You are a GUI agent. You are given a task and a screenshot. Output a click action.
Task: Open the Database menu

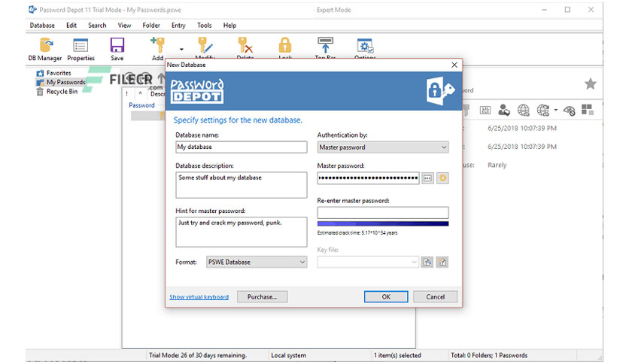42,26
